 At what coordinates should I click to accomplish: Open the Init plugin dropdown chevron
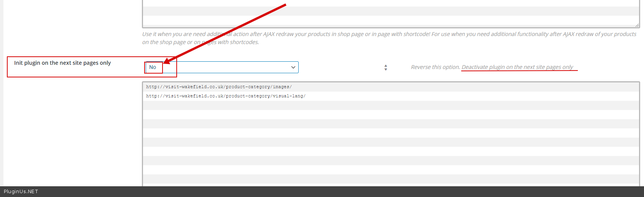click(293, 67)
